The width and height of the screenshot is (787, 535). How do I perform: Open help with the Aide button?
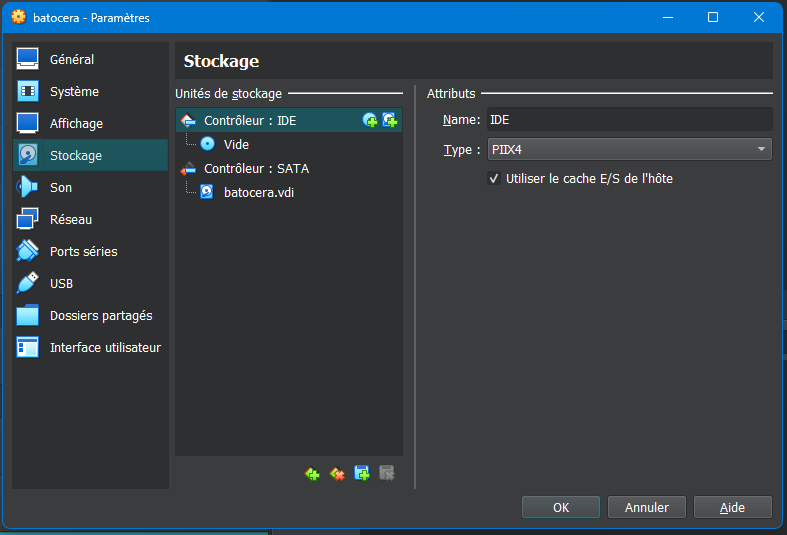pos(732,507)
